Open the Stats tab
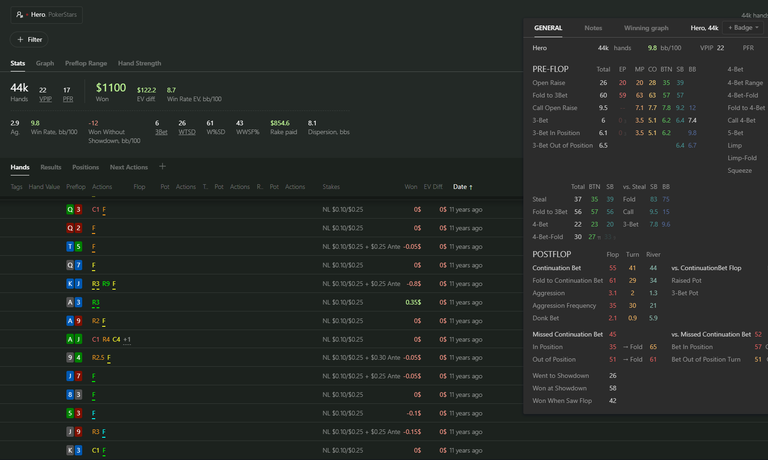Image resolution: width=768 pixels, height=460 pixels. [18, 63]
